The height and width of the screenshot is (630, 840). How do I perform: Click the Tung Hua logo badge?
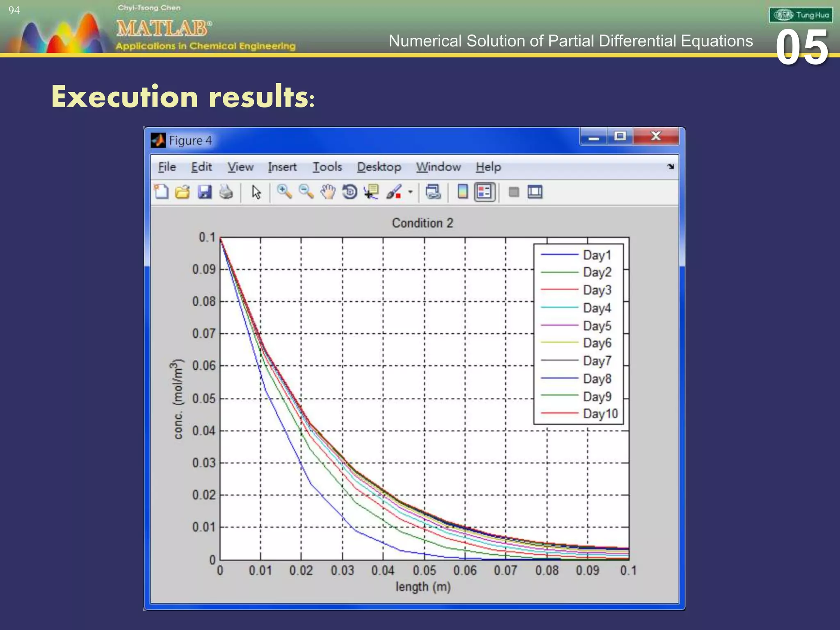pyautogui.click(x=801, y=15)
